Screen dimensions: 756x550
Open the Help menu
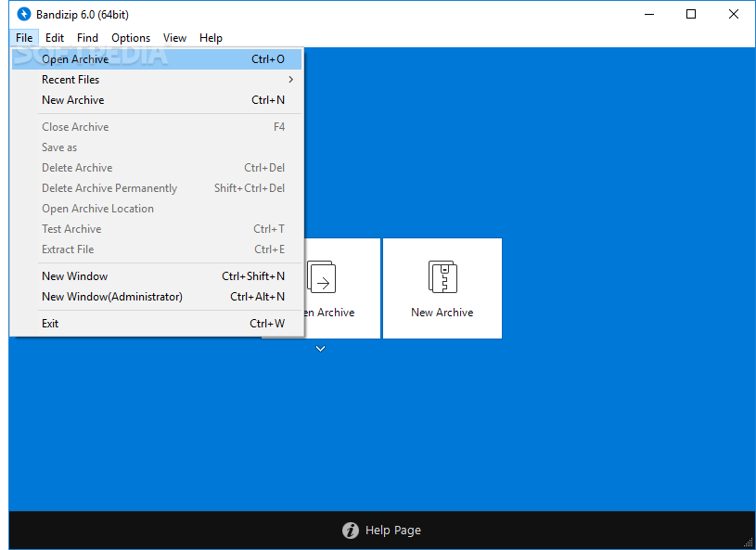tap(211, 38)
